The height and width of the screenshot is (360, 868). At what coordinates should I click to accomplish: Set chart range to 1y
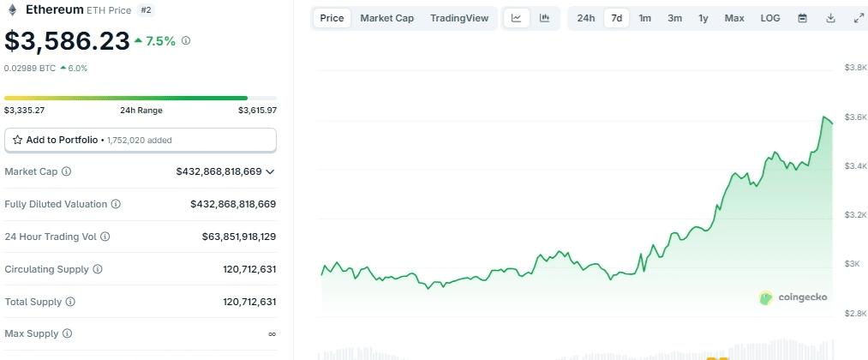[703, 18]
